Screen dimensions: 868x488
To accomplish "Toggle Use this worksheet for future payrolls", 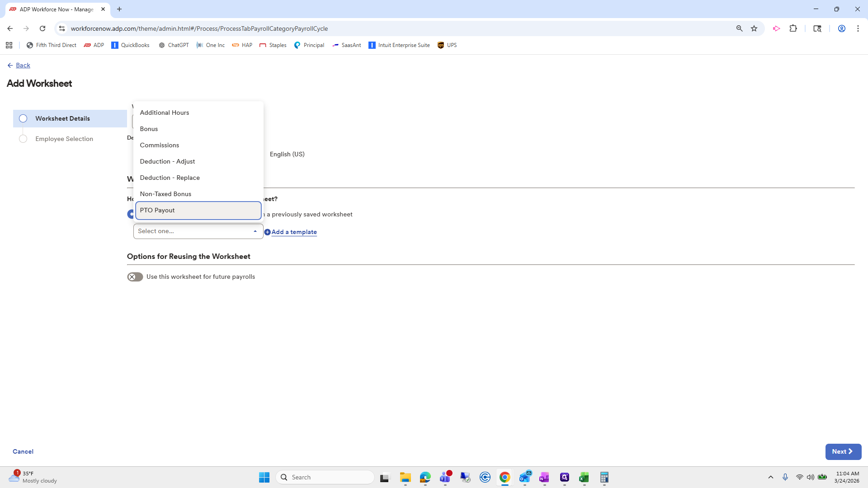I will click(x=135, y=277).
